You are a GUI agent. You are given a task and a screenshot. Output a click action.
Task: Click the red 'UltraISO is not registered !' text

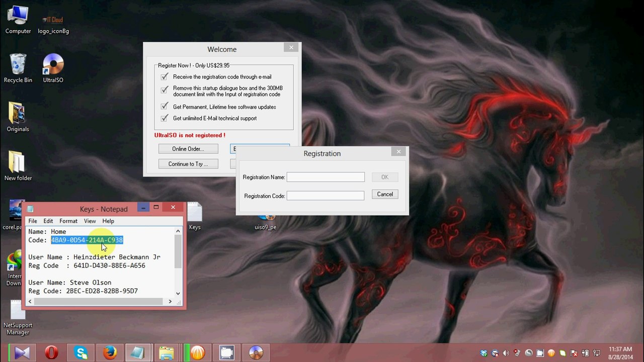point(190,135)
